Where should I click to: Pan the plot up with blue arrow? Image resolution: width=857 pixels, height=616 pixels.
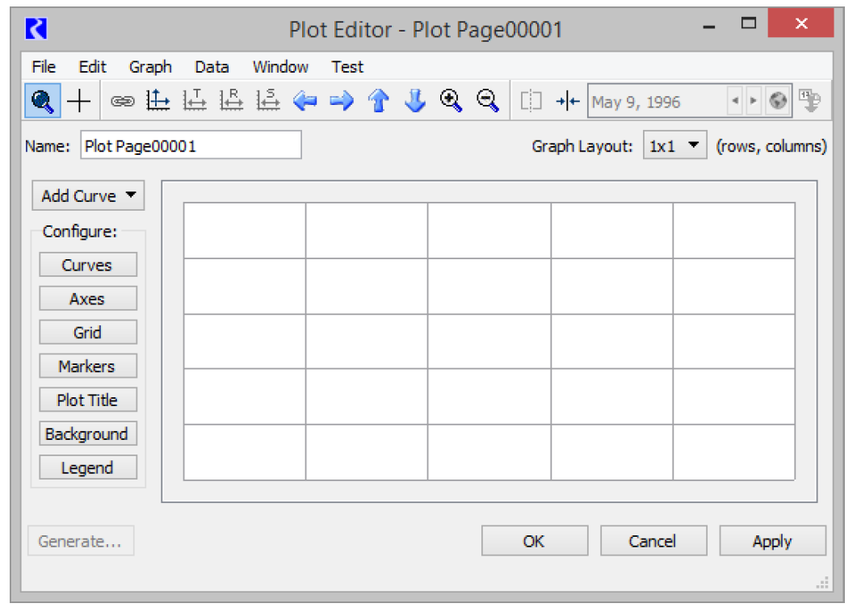click(378, 102)
